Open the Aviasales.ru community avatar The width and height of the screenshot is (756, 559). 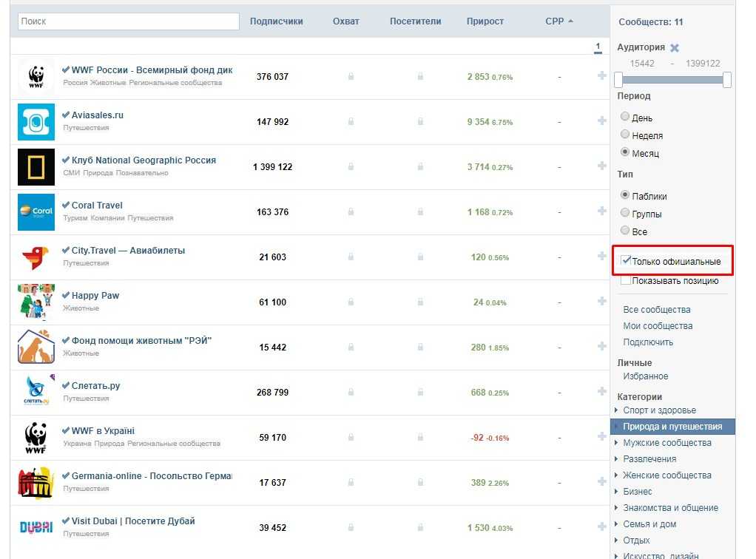pos(36,122)
